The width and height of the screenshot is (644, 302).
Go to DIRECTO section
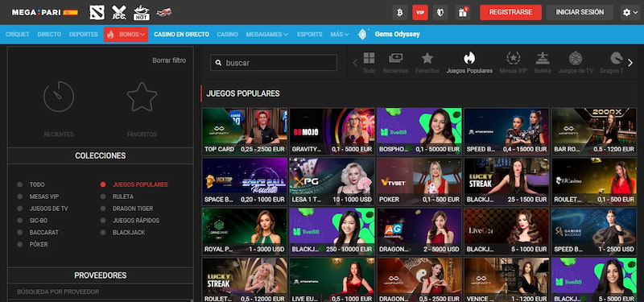[x=49, y=35]
